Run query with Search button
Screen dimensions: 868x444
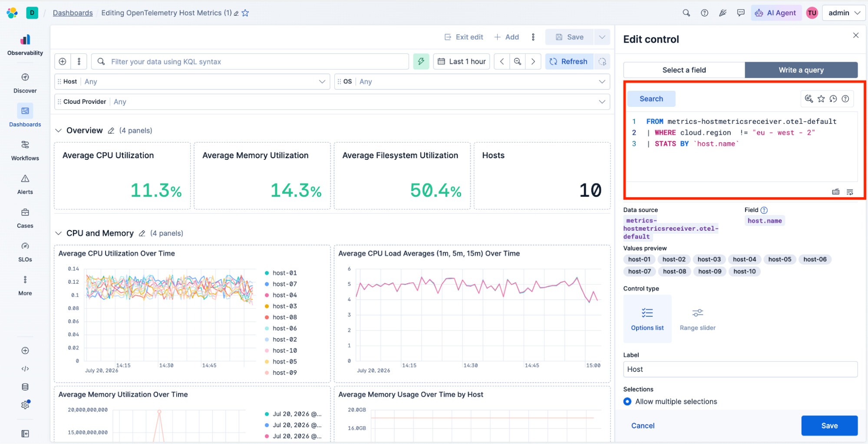[x=651, y=99]
